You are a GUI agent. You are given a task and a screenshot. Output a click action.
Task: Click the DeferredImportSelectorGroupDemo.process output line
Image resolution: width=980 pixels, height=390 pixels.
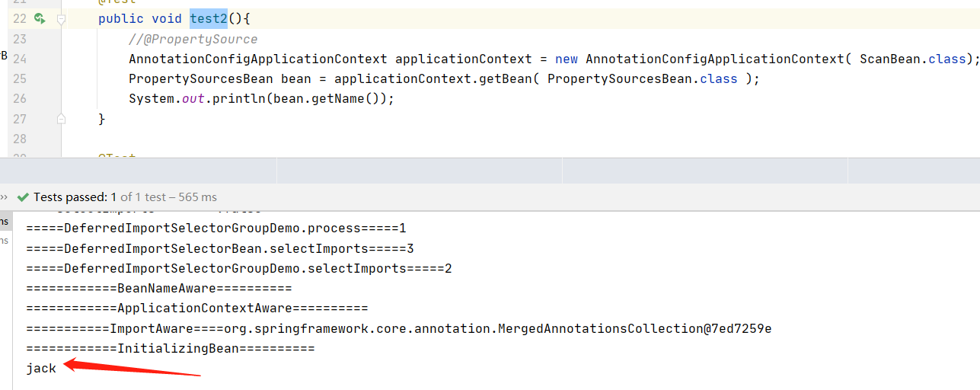point(216,228)
